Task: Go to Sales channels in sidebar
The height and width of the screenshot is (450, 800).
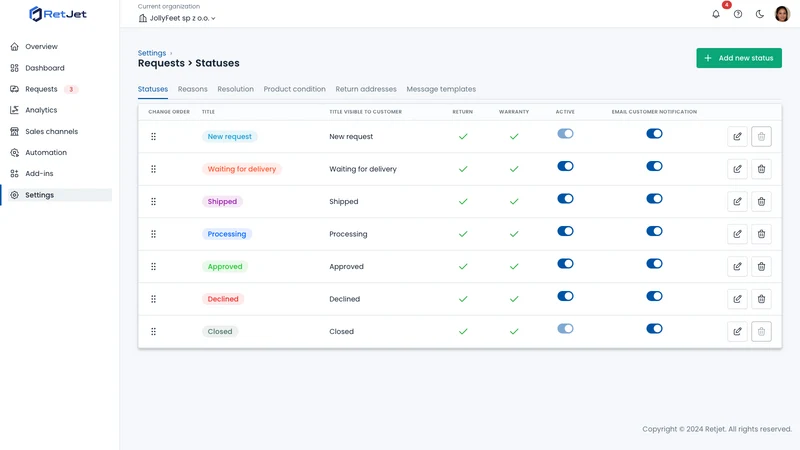Action: pyautogui.click(x=52, y=132)
